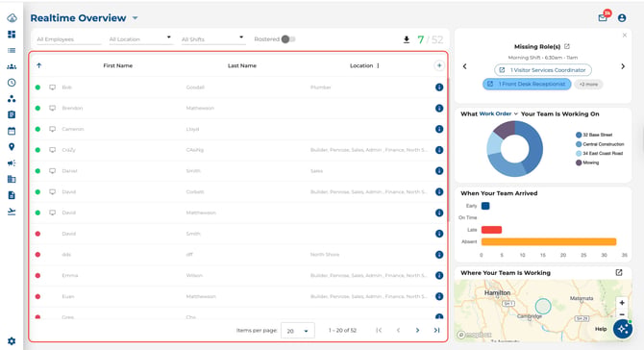
Task: Open info for Bob Goodall row
Action: pyautogui.click(x=439, y=87)
